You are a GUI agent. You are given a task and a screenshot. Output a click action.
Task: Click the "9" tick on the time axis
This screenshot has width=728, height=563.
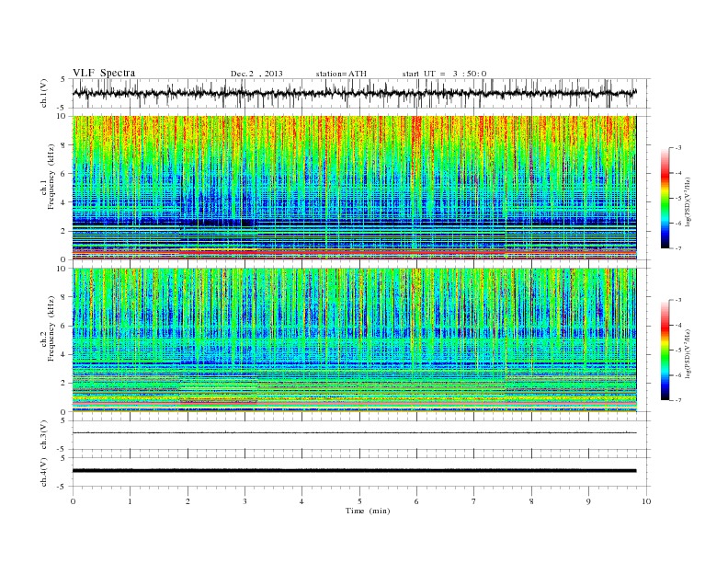[x=588, y=501]
